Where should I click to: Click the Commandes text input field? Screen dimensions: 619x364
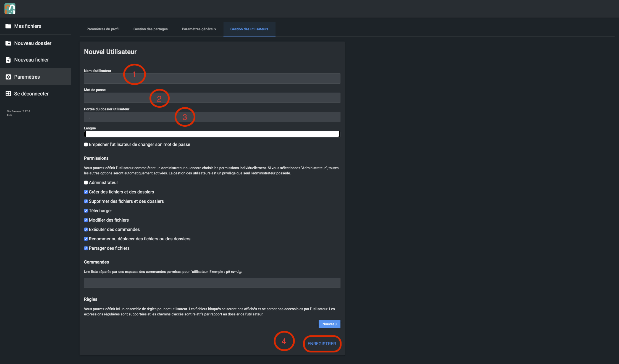click(212, 283)
